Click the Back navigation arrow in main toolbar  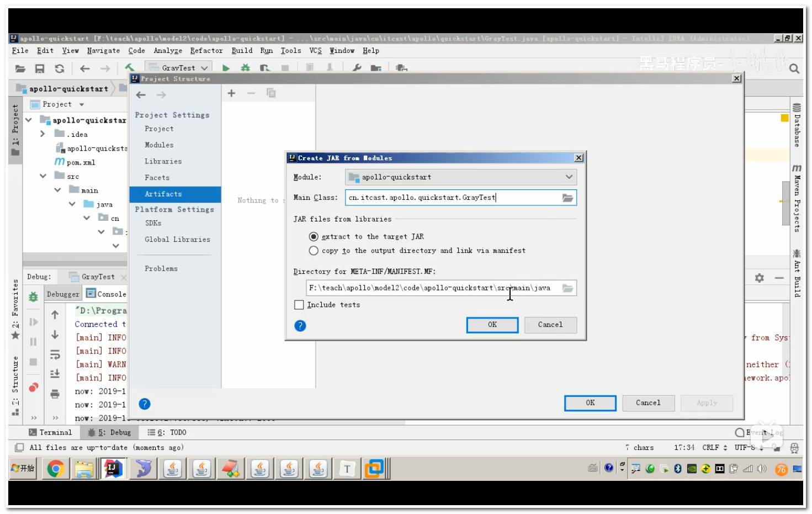click(x=84, y=68)
